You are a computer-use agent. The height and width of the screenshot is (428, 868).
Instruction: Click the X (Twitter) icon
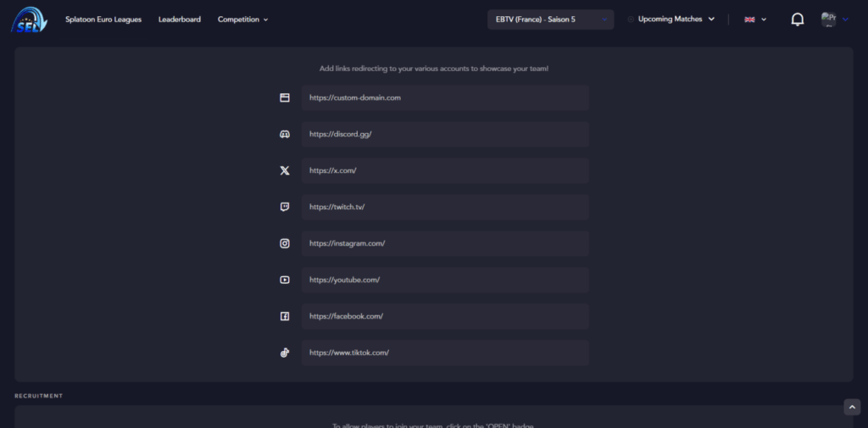click(x=285, y=170)
